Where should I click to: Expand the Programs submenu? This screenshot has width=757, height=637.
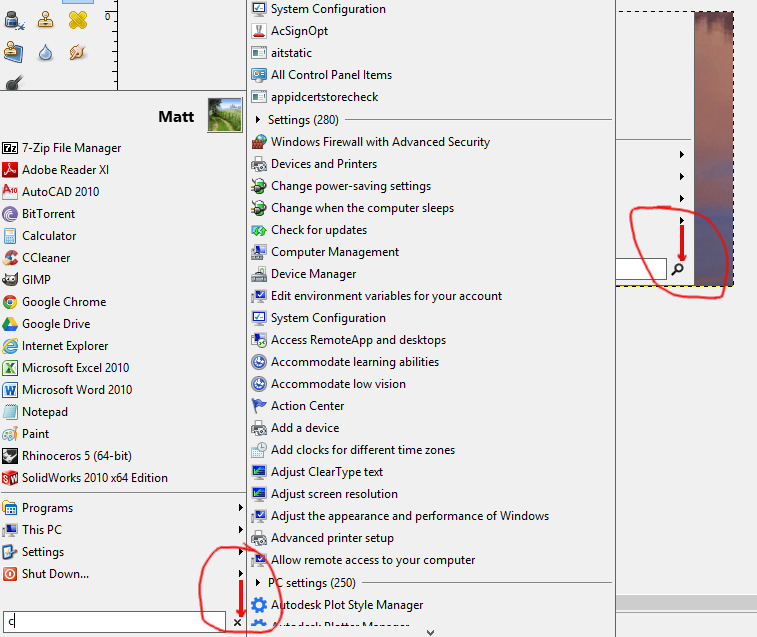[x=47, y=508]
